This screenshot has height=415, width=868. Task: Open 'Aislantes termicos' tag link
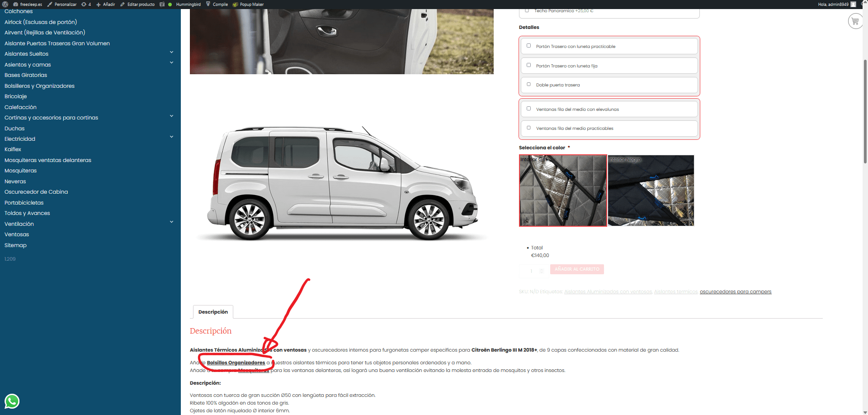point(676,292)
